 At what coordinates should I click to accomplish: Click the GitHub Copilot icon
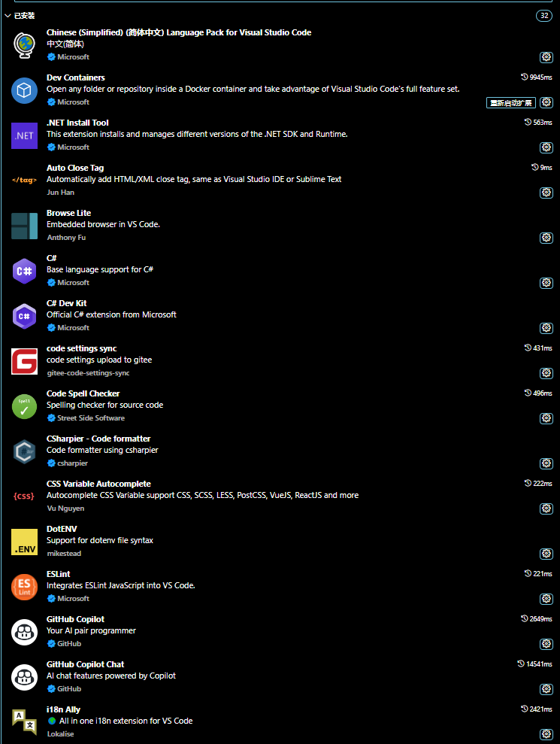(x=24, y=632)
